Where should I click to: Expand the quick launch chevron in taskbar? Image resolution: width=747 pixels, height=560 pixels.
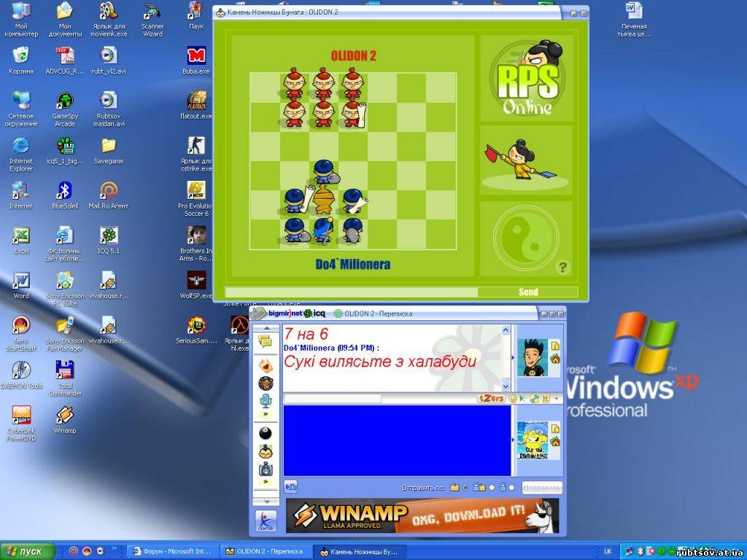pos(114,548)
